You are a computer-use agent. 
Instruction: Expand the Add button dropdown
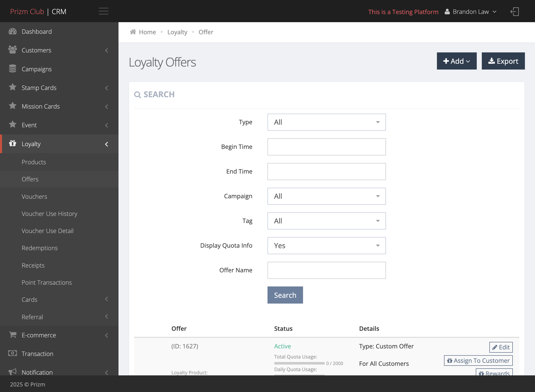[x=457, y=61]
